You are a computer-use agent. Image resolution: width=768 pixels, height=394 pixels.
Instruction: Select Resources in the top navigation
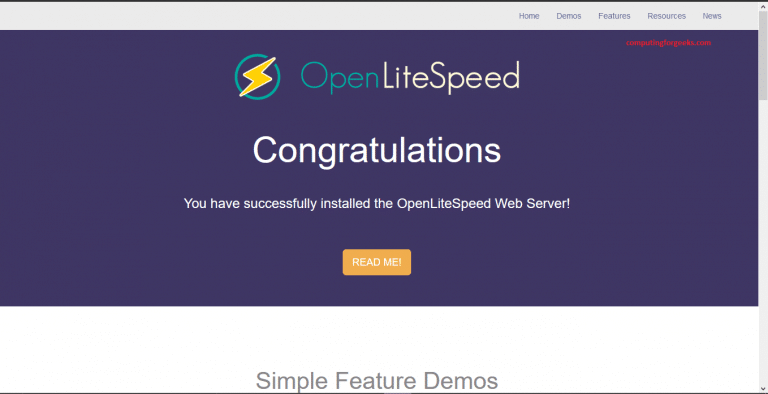[667, 16]
